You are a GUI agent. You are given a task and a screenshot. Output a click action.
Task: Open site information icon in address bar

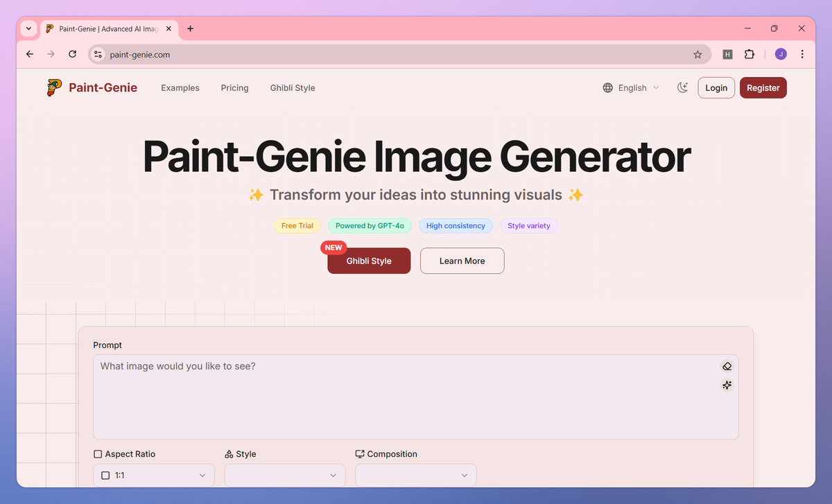(98, 54)
